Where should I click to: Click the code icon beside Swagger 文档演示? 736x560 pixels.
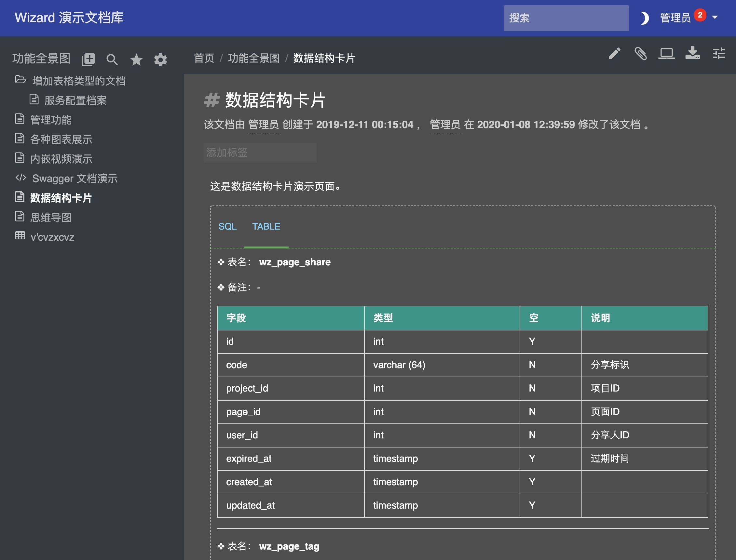click(x=21, y=178)
